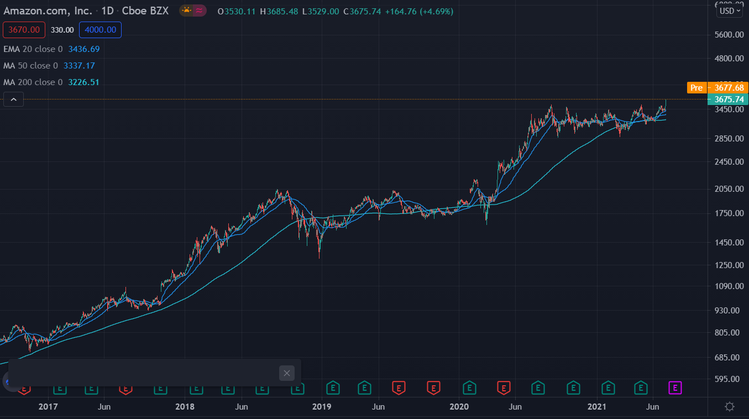Click the red 3670.00 sell button
Image resolution: width=749 pixels, height=419 pixels.
point(24,30)
